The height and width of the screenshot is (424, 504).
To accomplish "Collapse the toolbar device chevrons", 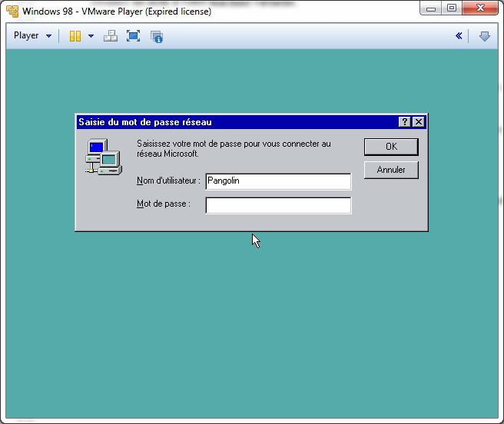I will [x=459, y=35].
